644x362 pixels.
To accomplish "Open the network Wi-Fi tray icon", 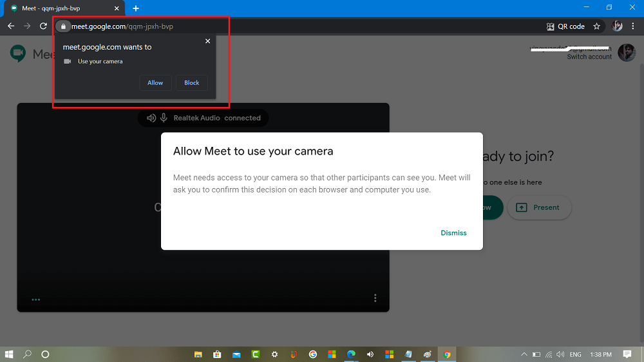I will [549, 354].
